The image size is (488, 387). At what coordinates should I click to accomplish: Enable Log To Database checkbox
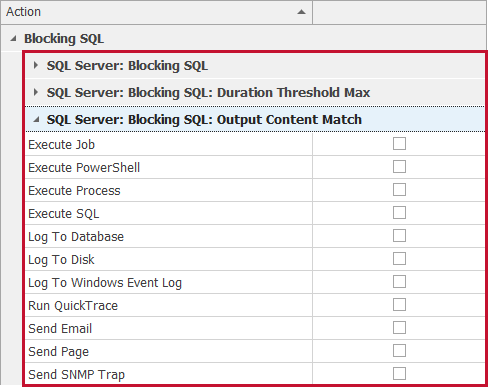399,236
